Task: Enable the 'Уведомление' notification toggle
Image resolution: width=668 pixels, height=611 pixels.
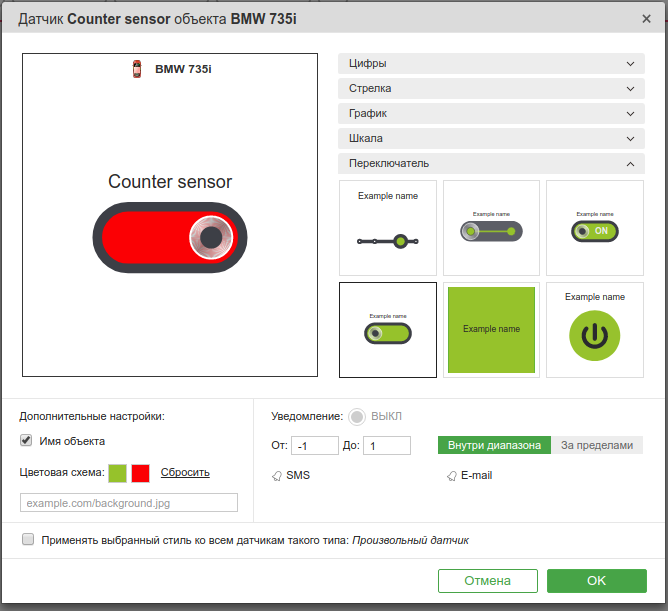Action: click(357, 416)
